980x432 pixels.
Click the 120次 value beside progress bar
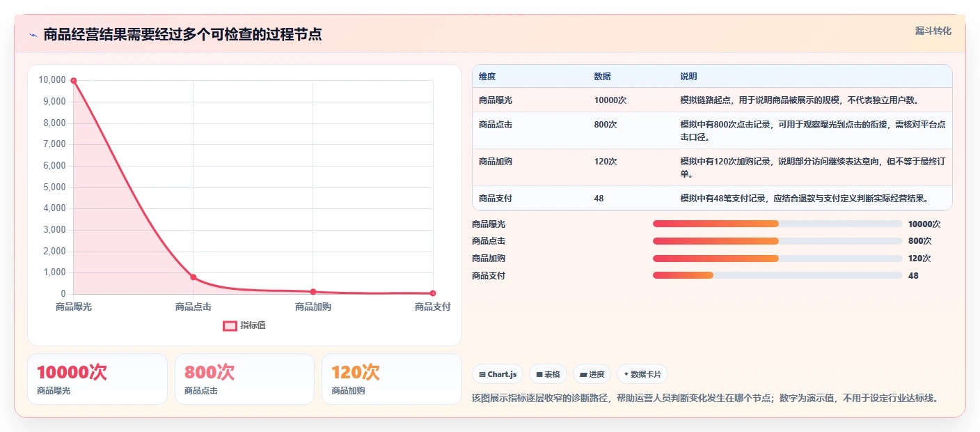(919, 259)
